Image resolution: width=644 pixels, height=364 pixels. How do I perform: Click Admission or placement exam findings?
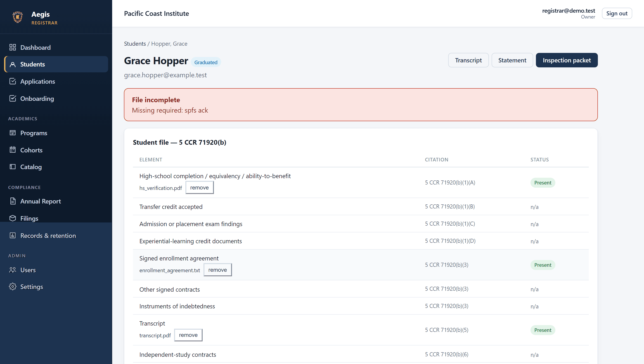pyautogui.click(x=191, y=224)
